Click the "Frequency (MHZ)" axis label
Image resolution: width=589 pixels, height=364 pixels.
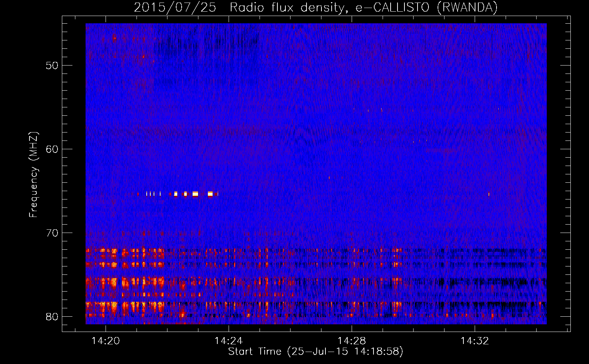tap(33, 175)
